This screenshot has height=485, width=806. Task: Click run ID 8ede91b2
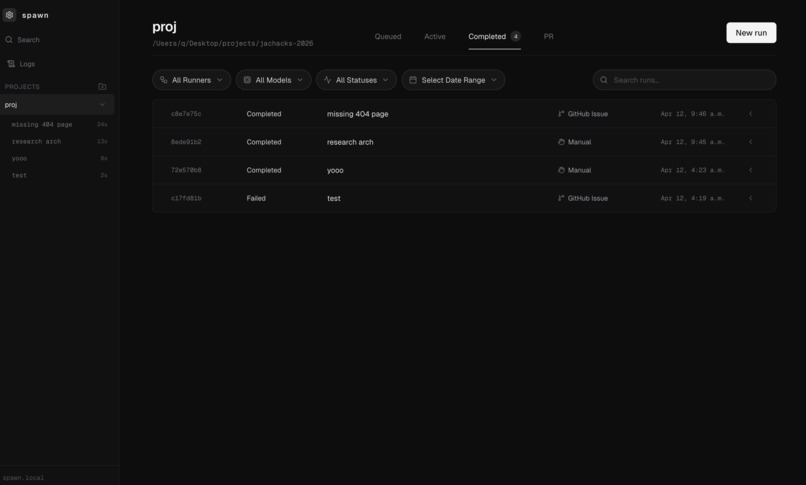coord(186,142)
